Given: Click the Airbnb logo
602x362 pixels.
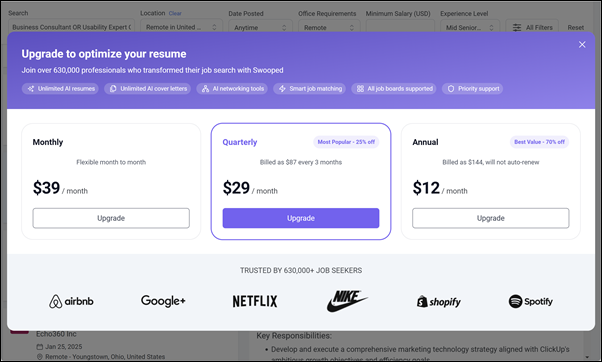Looking at the screenshot, I should [x=71, y=301].
